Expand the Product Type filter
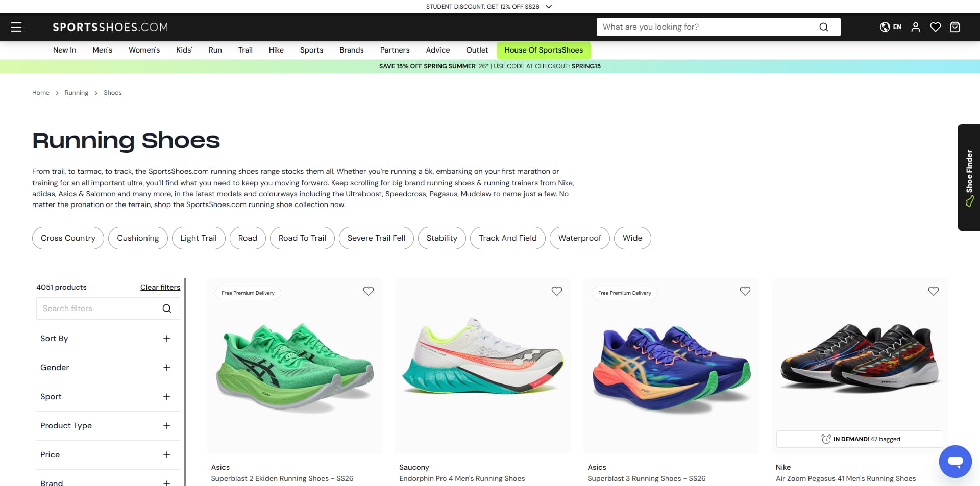The image size is (980, 486). click(108, 426)
